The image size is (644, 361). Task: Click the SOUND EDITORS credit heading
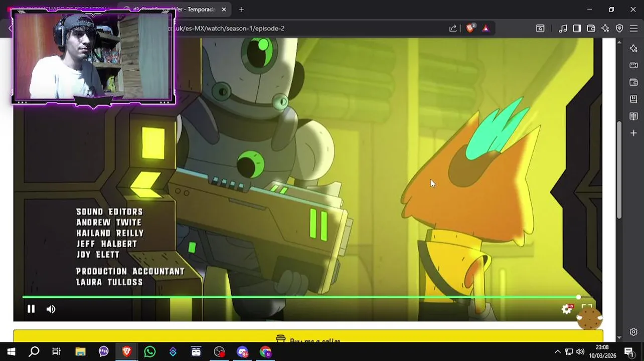click(109, 212)
